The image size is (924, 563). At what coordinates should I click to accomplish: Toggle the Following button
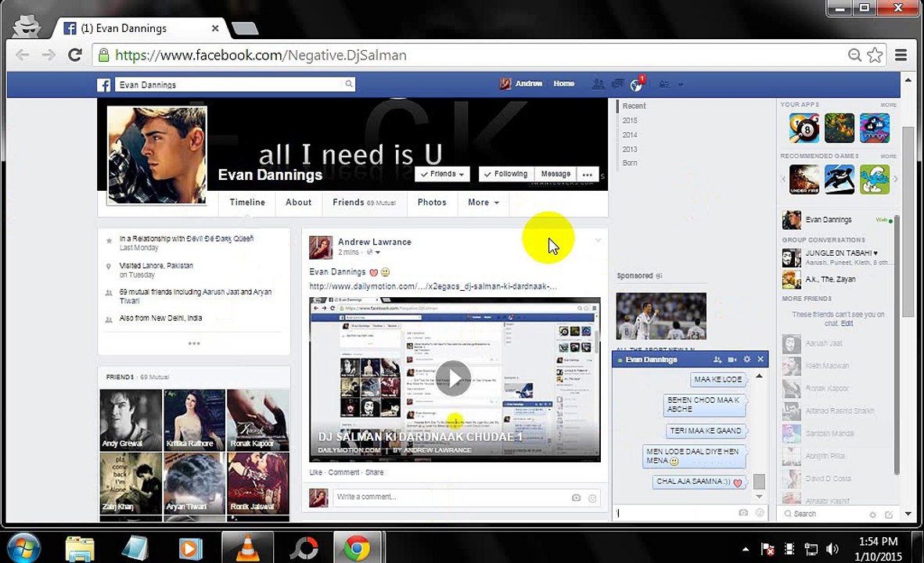pos(505,174)
